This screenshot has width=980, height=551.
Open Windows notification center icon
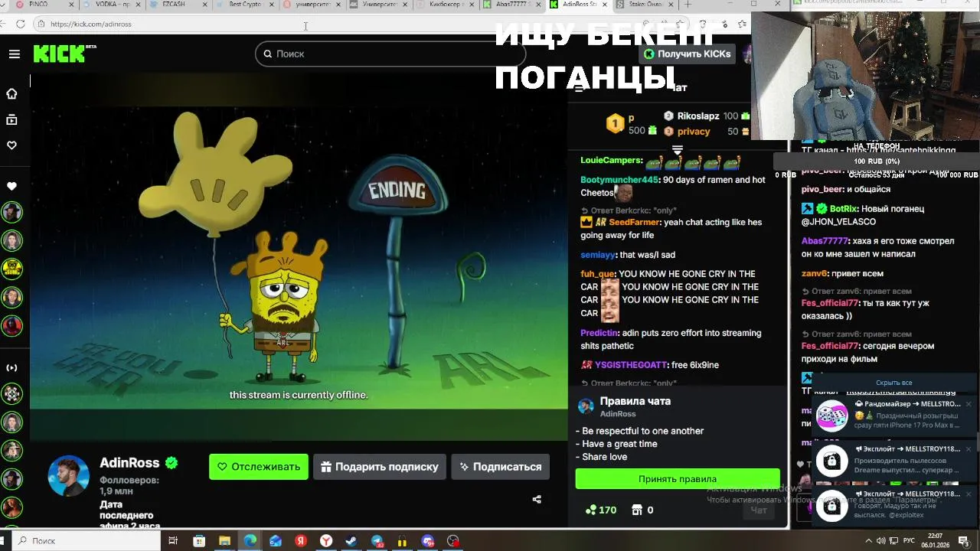coord(963,540)
